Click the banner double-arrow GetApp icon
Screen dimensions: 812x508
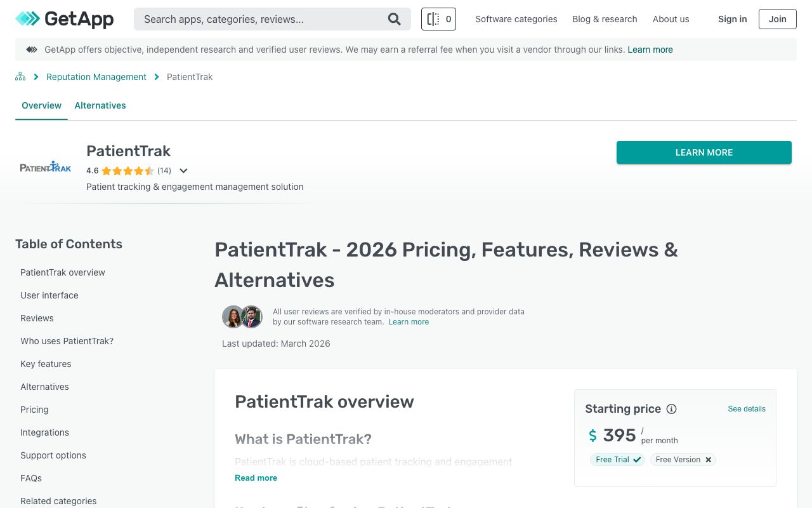(32, 50)
